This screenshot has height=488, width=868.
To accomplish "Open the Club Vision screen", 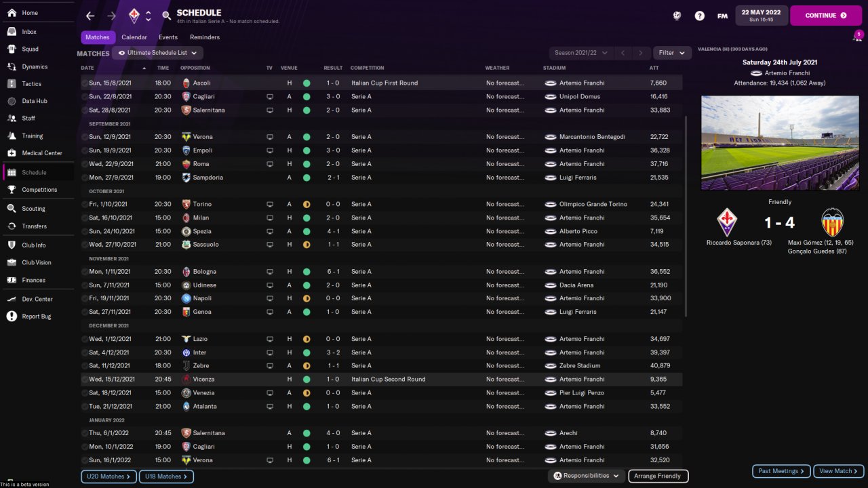I will (x=37, y=263).
